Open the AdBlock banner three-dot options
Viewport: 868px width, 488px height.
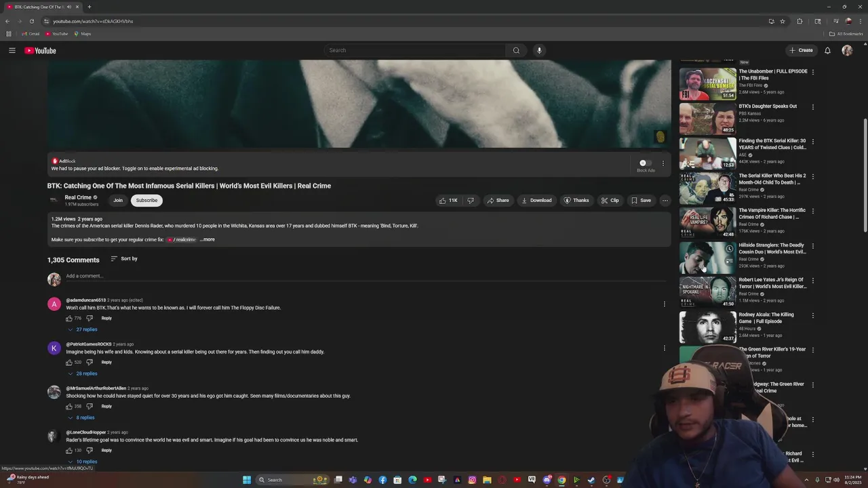663,163
